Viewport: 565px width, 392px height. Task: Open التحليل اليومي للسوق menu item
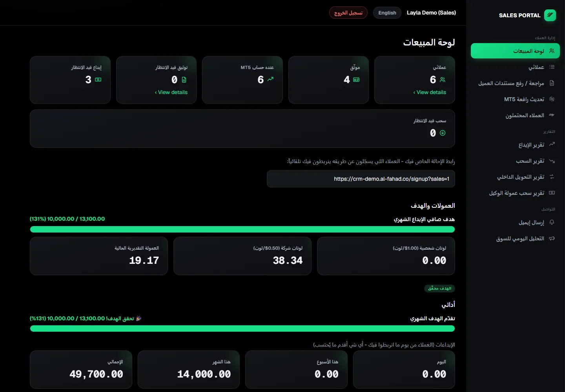[515, 238]
